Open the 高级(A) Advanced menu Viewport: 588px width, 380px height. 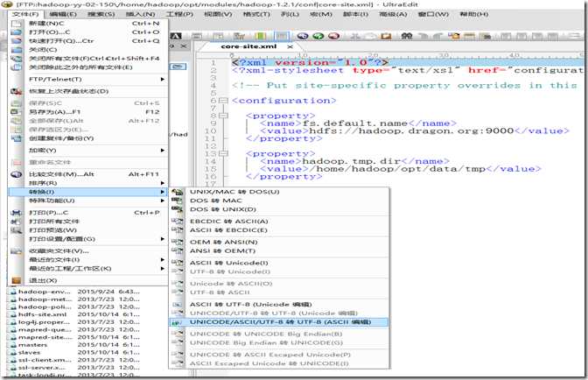[x=393, y=14]
